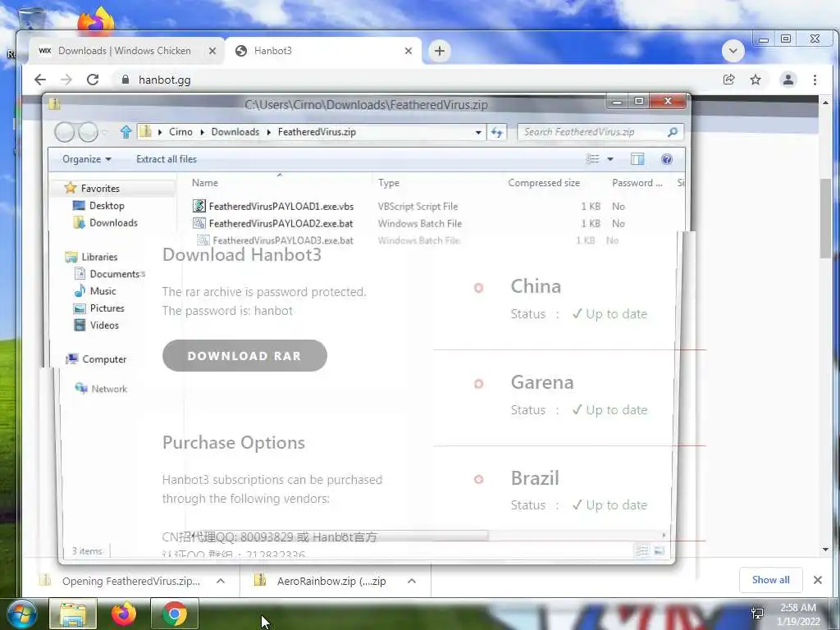Open Videos library
840x630 pixels.
pyautogui.click(x=104, y=325)
